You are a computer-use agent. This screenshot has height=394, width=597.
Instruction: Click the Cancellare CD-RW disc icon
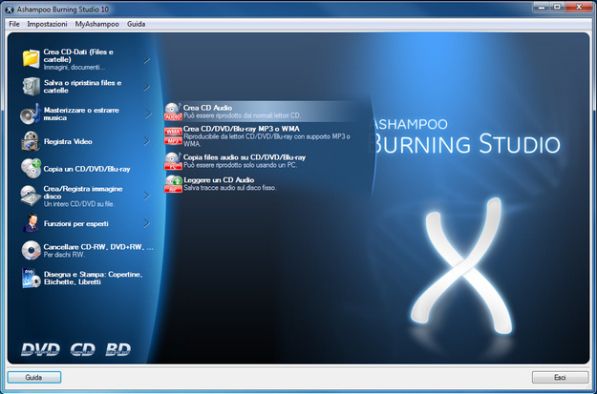[x=31, y=250]
